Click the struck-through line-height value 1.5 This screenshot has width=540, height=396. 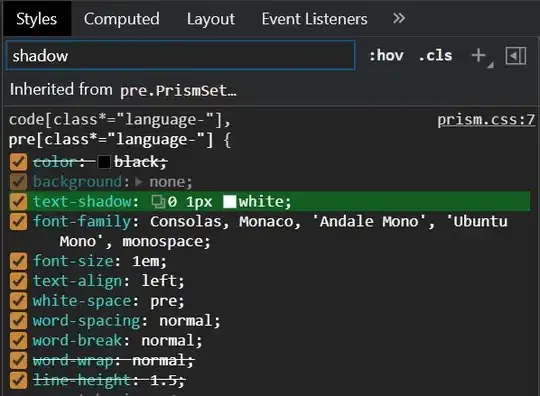(163, 381)
